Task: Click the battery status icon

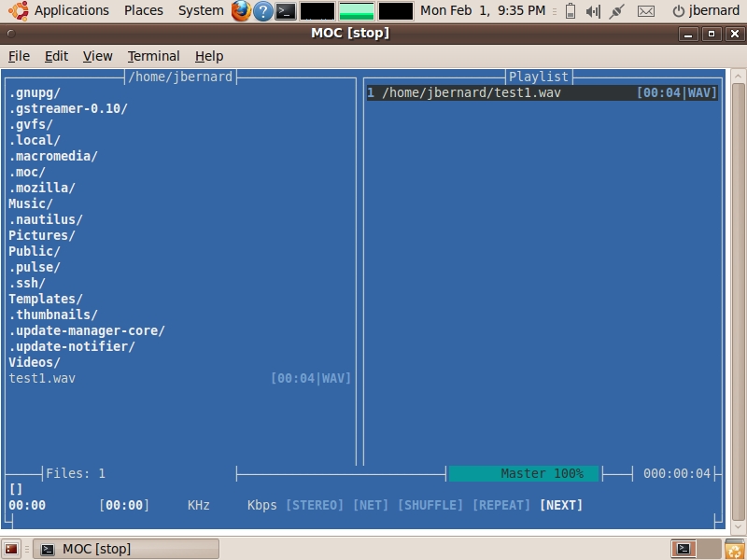Action: click(571, 11)
